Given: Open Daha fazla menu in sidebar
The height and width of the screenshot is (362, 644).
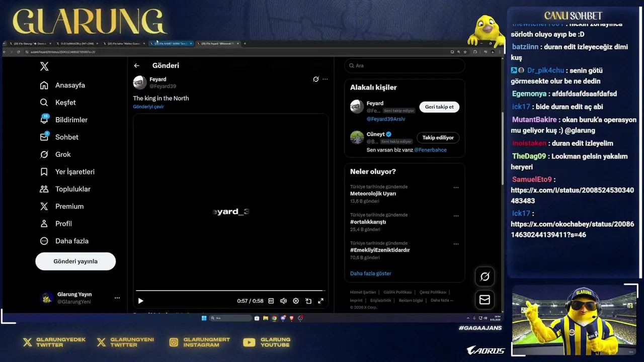Looking at the screenshot, I should point(64,241).
